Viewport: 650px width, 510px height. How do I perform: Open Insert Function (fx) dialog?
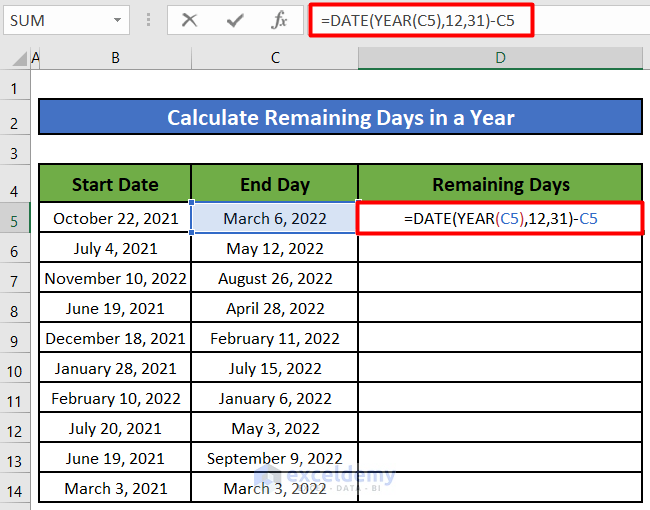[280, 20]
